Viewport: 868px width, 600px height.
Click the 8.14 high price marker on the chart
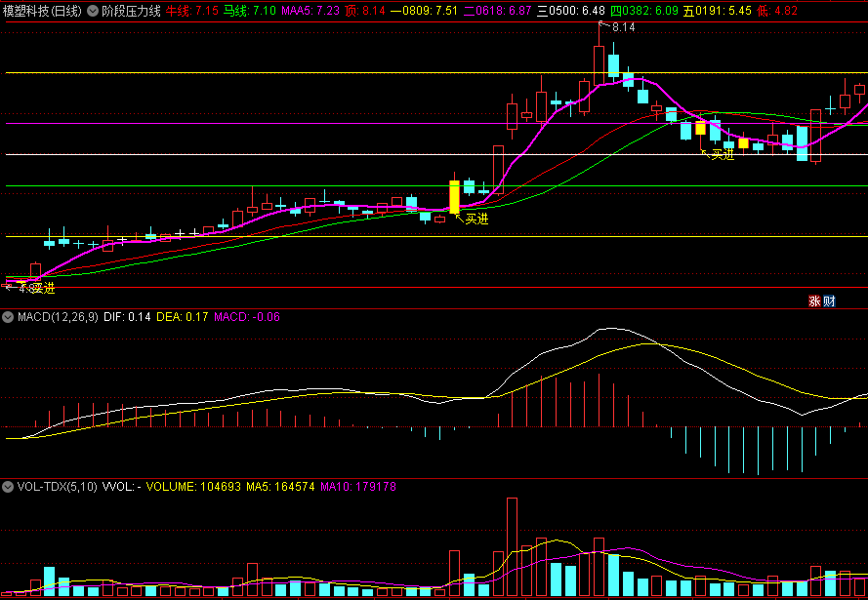click(x=623, y=27)
